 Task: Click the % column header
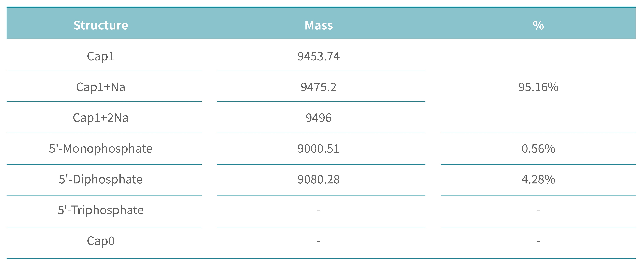point(538,25)
